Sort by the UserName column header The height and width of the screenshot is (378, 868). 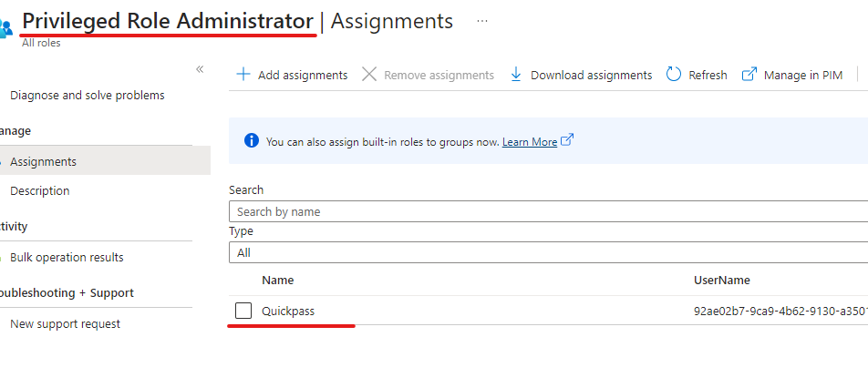click(722, 281)
